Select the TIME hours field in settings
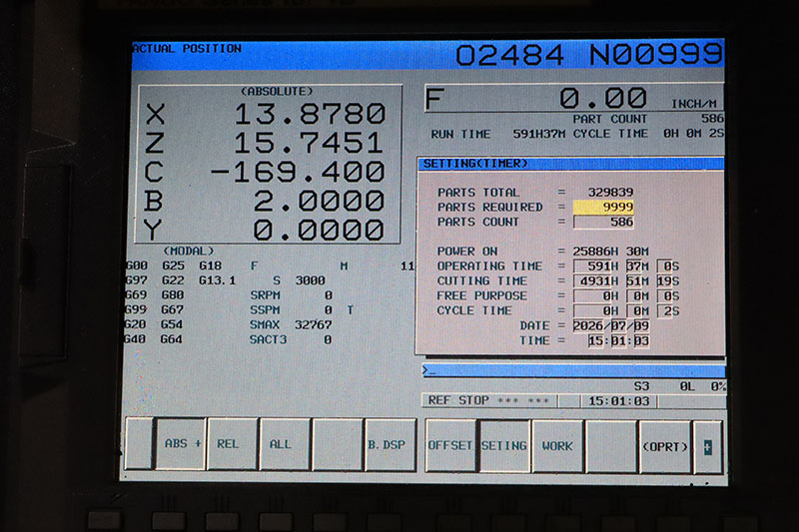 point(596,340)
